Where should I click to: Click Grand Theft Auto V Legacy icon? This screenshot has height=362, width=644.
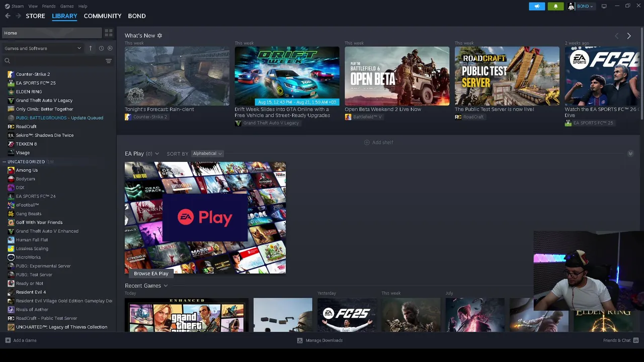[x=11, y=101]
